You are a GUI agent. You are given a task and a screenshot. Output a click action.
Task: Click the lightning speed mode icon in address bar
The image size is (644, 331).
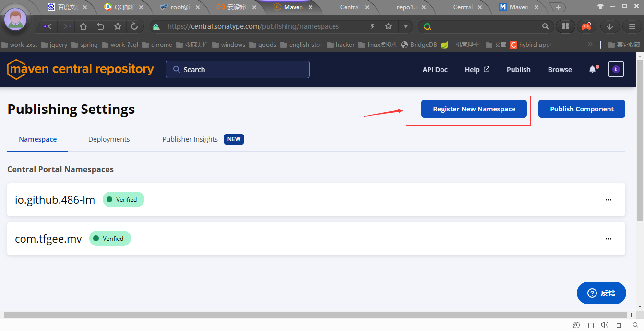373,26
